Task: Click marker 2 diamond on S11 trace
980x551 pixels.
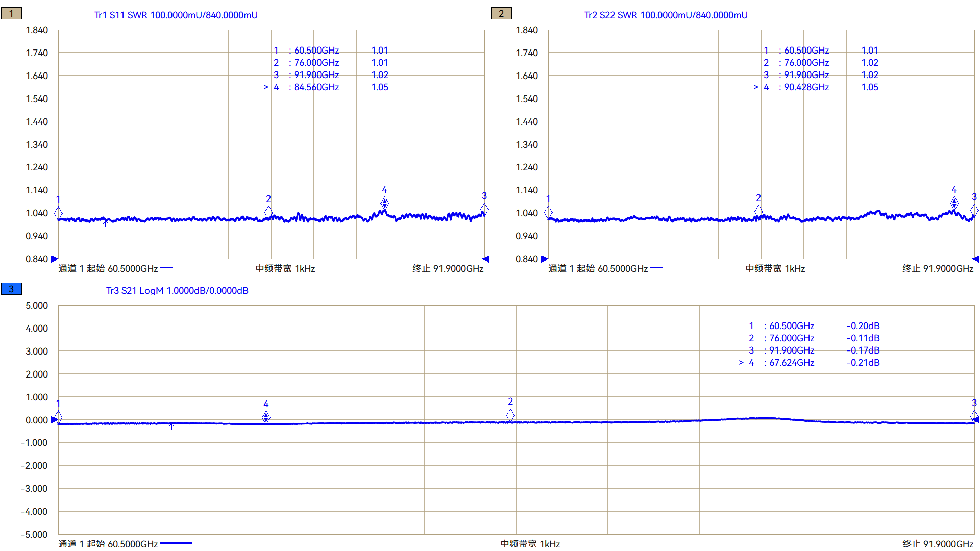Action: point(268,211)
